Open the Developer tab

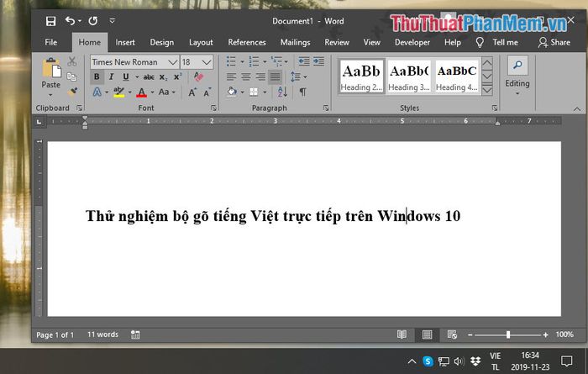[x=412, y=42]
